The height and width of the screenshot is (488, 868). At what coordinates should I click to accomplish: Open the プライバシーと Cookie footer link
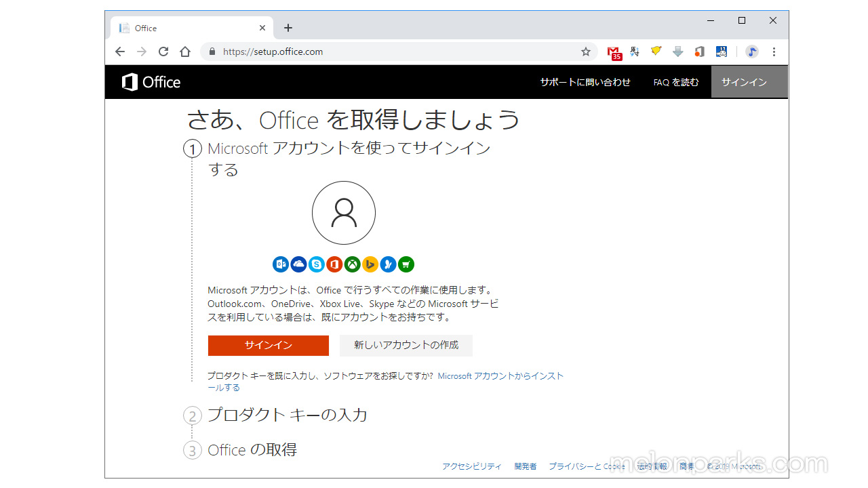(x=587, y=466)
